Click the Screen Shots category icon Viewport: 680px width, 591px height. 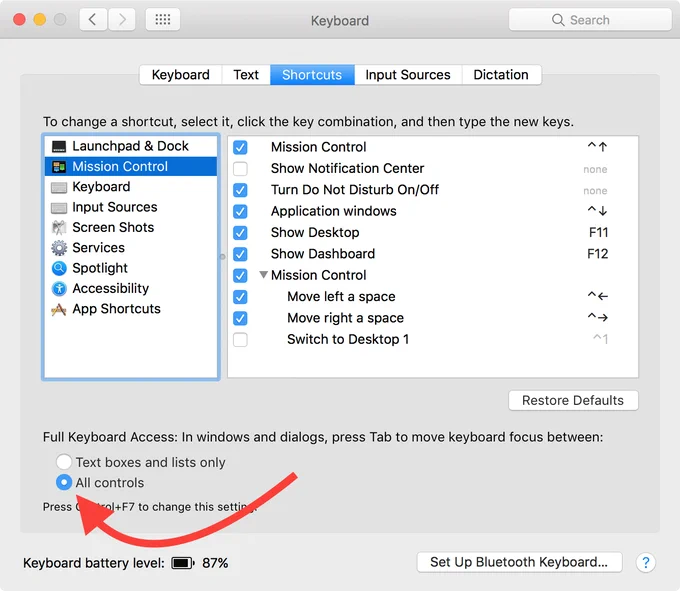pos(59,228)
